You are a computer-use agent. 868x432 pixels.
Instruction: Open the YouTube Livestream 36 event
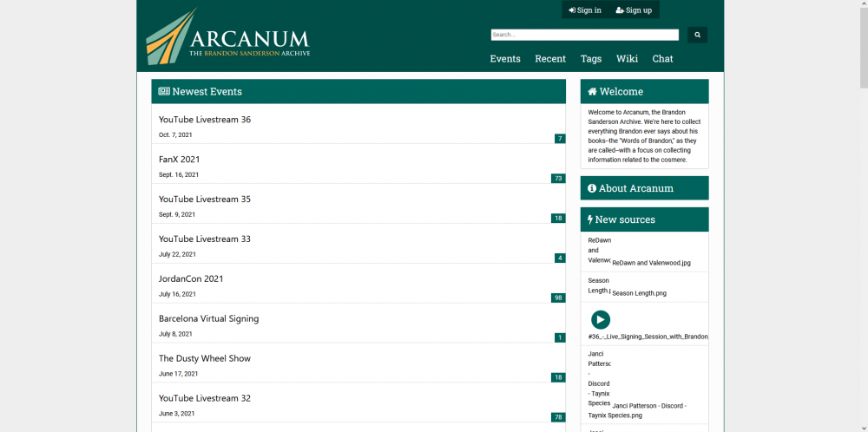(x=205, y=120)
